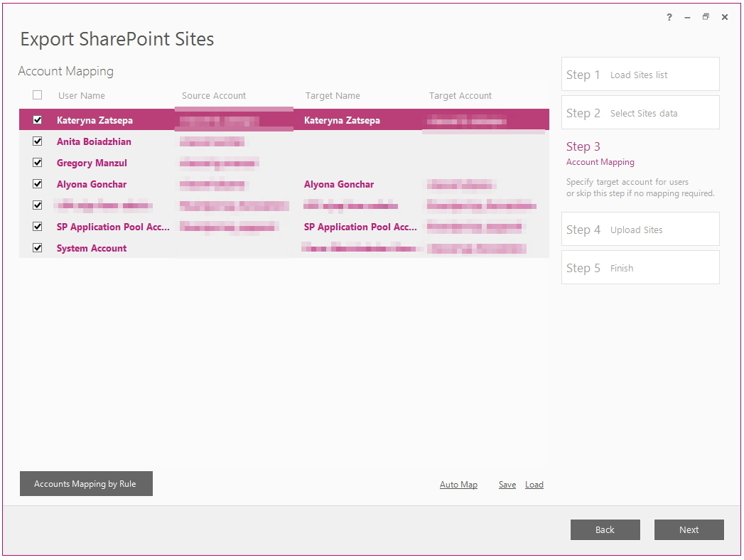
Task: Click the Next button
Action: tap(689, 529)
